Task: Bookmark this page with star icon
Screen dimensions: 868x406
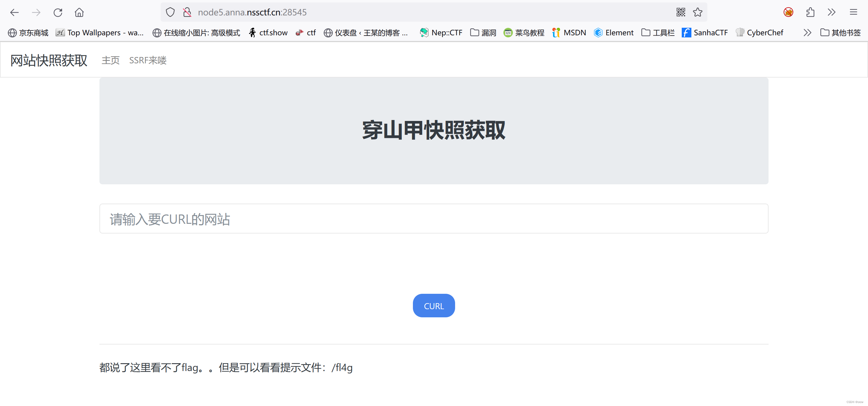Action: point(697,12)
